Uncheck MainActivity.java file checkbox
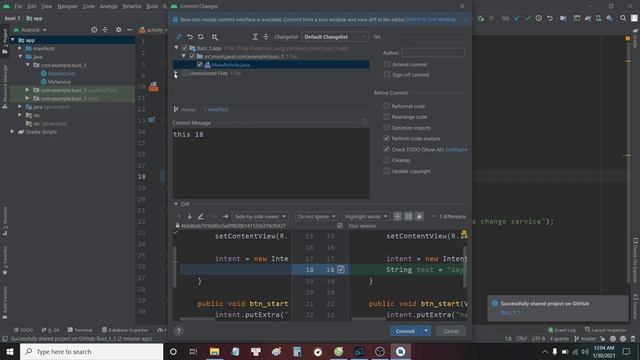640x360 pixels. point(200,64)
